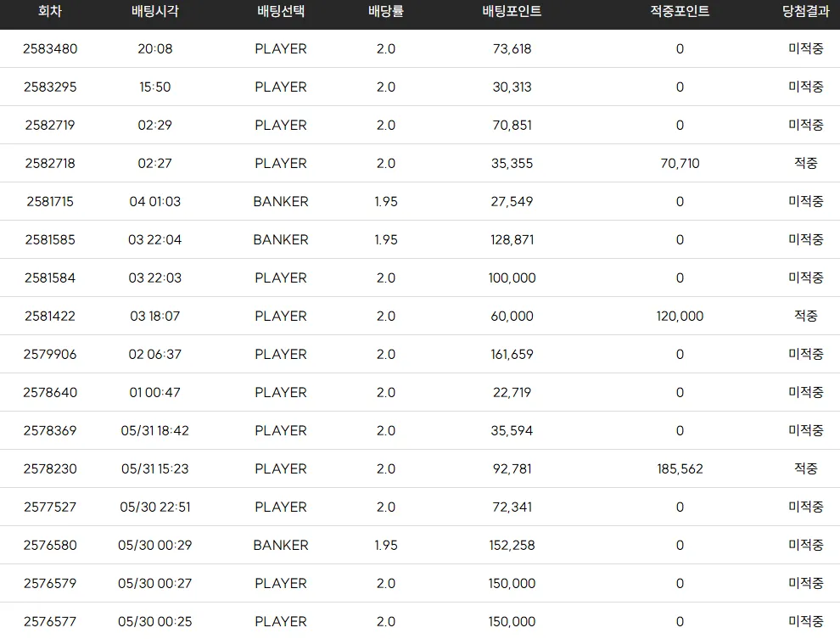Click the 당첨결과 column header

tap(806, 11)
